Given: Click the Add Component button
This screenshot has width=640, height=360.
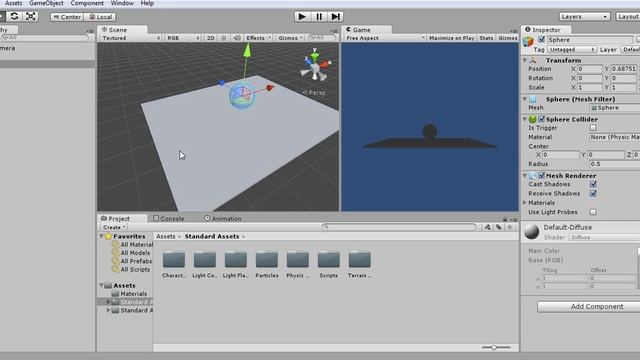Looking at the screenshot, I should [x=596, y=307].
